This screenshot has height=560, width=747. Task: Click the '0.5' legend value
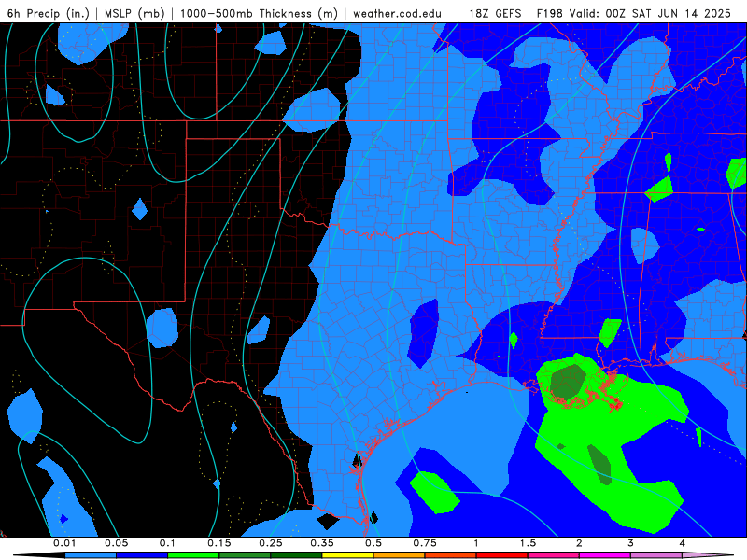click(373, 543)
